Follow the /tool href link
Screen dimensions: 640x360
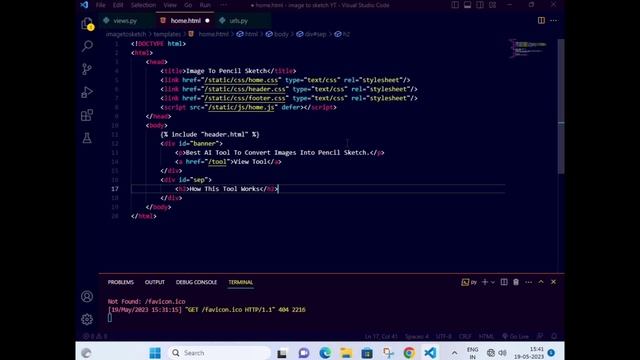[x=217, y=162]
